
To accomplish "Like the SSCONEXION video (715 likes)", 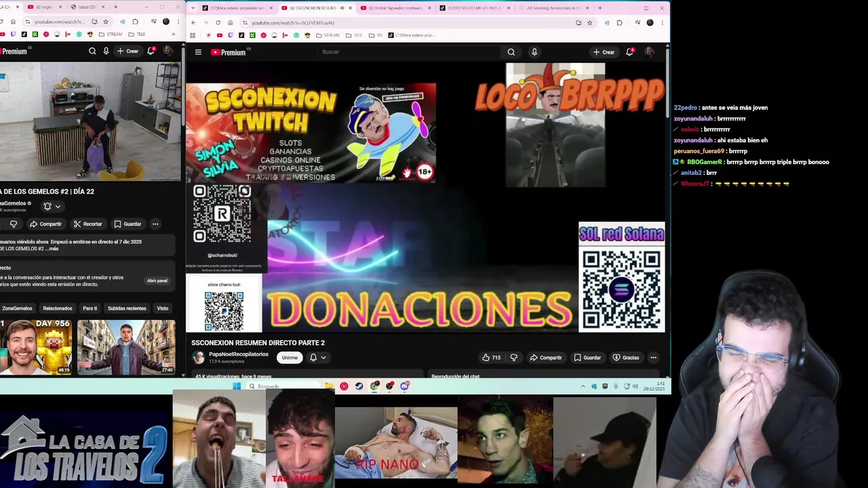I will [492, 358].
